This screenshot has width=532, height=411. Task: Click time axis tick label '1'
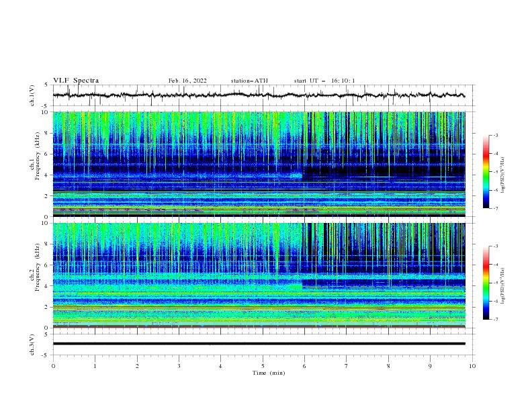pos(95,366)
